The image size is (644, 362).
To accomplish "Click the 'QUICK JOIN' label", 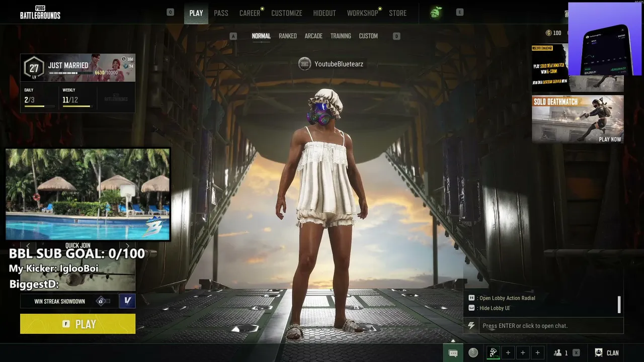I will tap(77, 246).
